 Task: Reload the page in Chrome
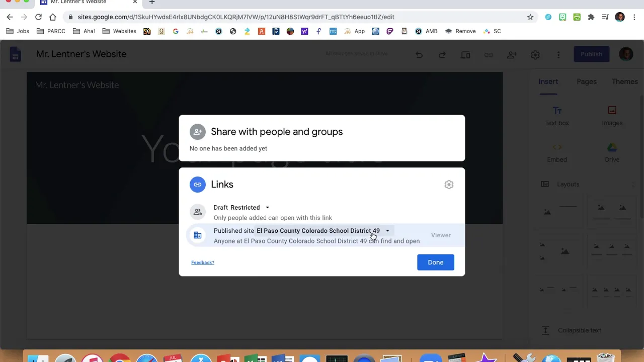[38, 17]
